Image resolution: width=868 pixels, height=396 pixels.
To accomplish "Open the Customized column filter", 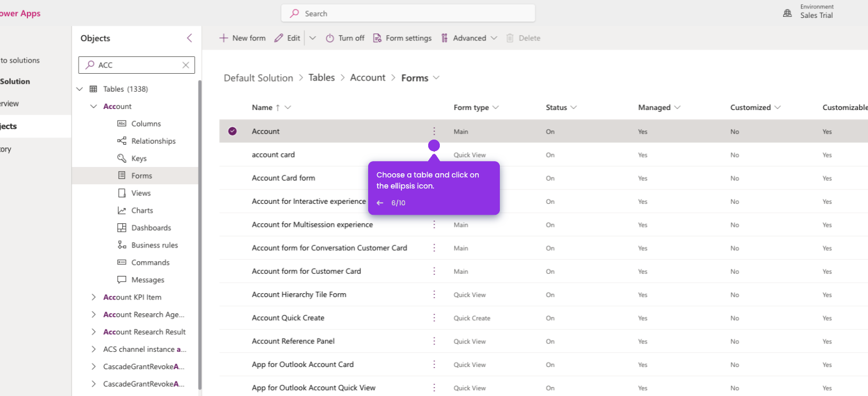I will click(777, 107).
